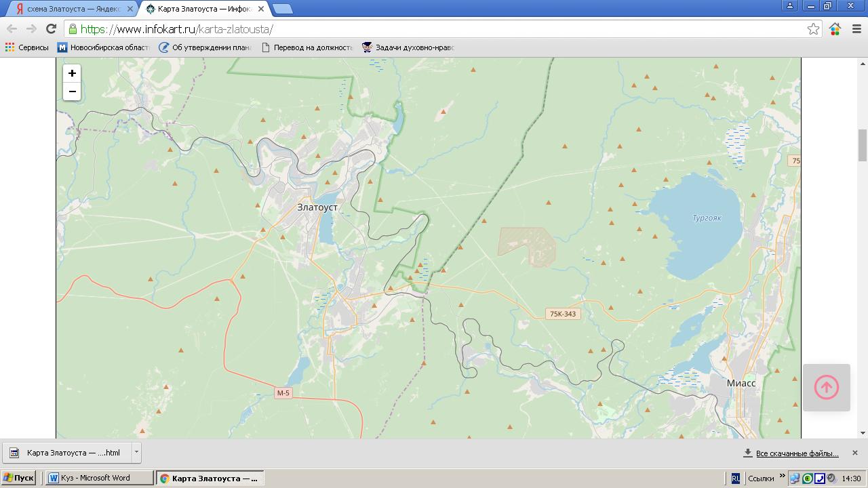Click the Все скачанные файлы link
Screen dimensions: 868x488
pos(797,453)
